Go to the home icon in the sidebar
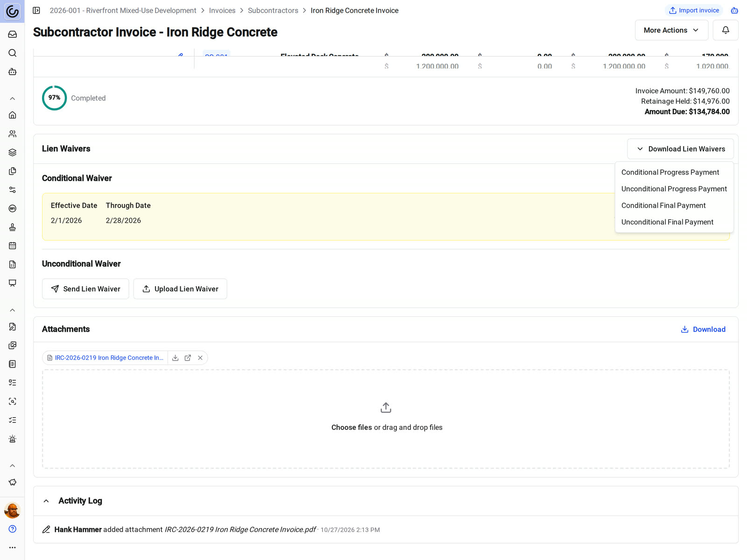 [13, 115]
